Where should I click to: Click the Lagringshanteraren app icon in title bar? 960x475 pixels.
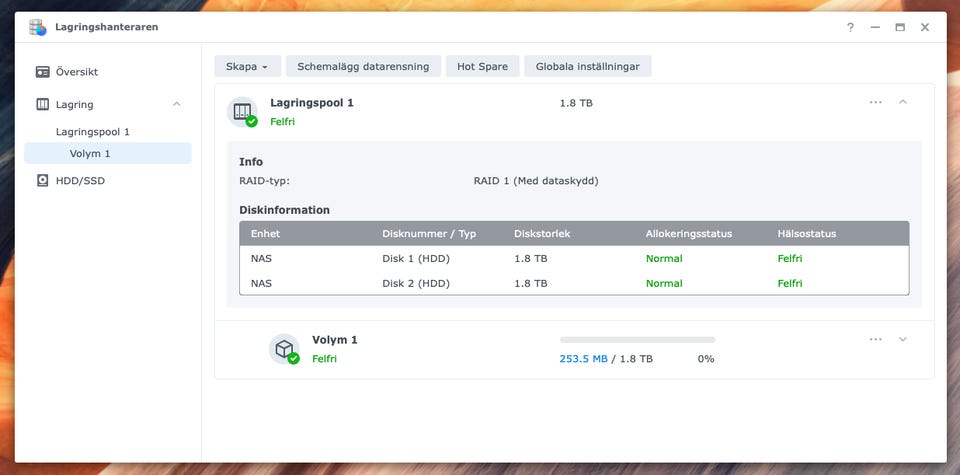38,27
